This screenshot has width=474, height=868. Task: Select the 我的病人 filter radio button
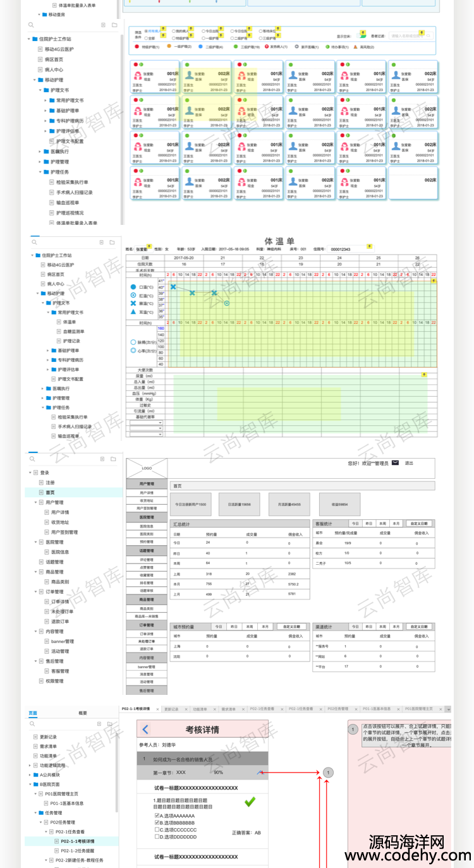pos(173,30)
